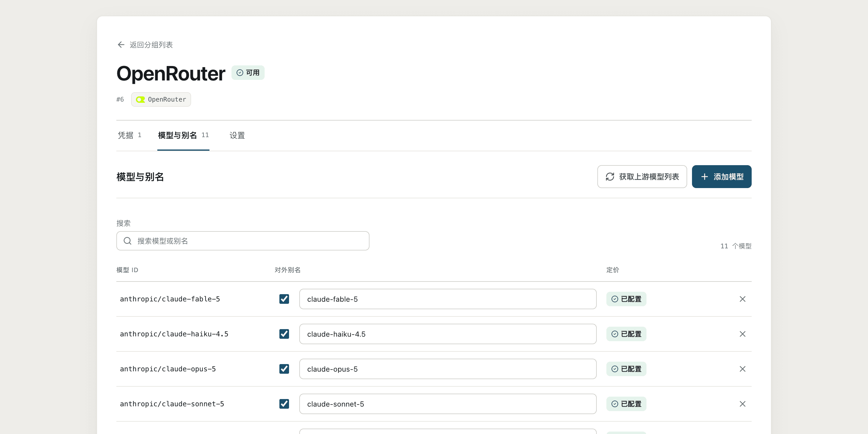Uncheck alias checkbox for claude-fable-5
Screen dimensions: 868x434
284,299
